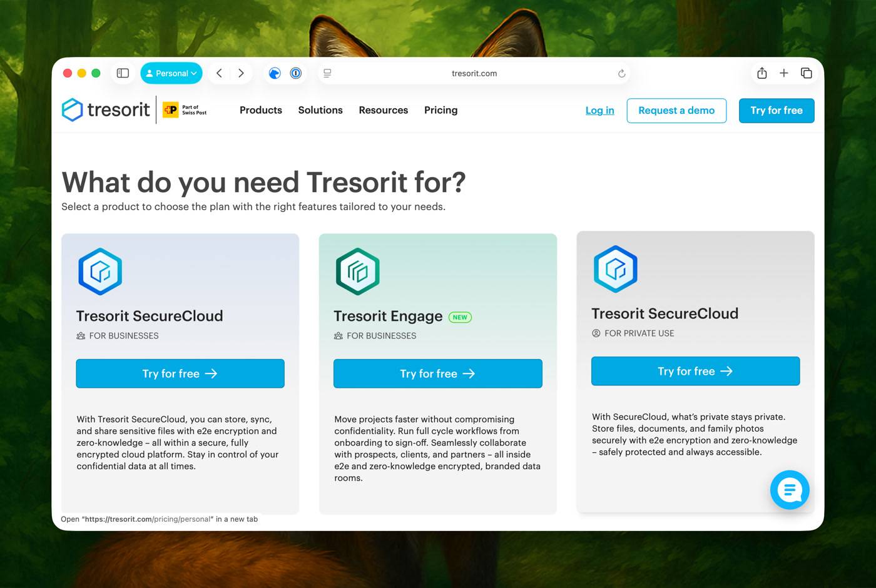Open the Products menu
The image size is (876, 588).
[x=261, y=110]
